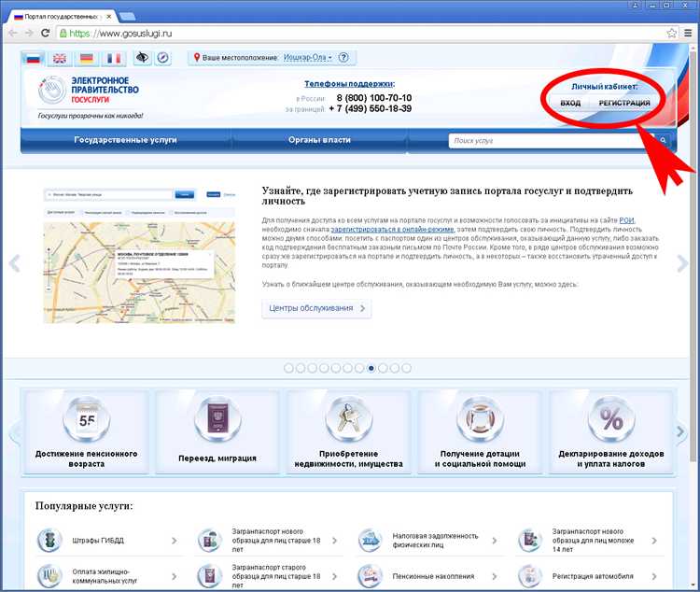
Task: Switch site language to English flag
Action: [x=60, y=58]
